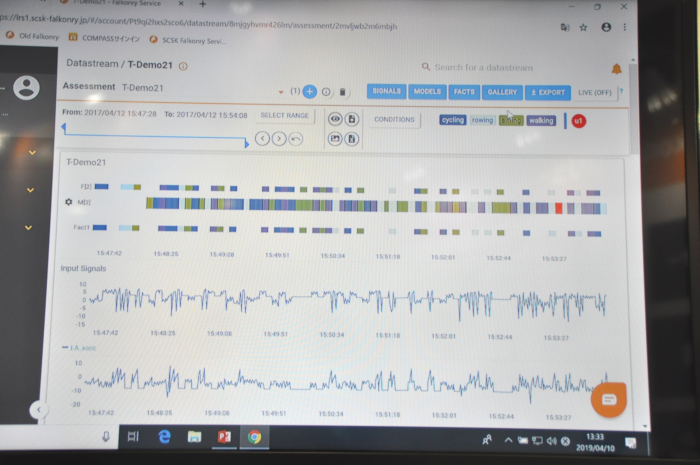The height and width of the screenshot is (465, 700).
Task: Open the taskbar notification center icon
Action: click(630, 443)
